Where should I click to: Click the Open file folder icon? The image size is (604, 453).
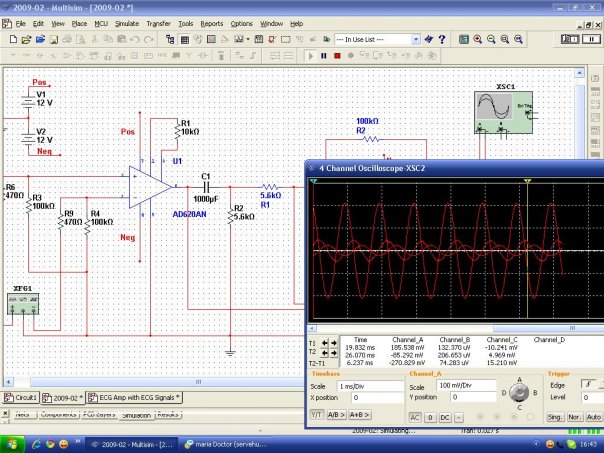click(x=26, y=39)
